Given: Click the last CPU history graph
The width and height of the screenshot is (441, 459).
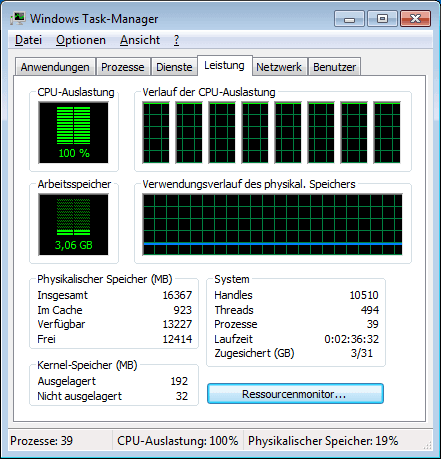Looking at the screenshot, I should [x=387, y=133].
